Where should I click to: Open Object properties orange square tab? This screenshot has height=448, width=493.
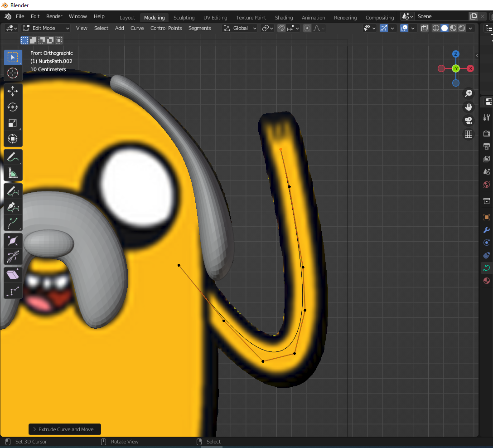487,217
